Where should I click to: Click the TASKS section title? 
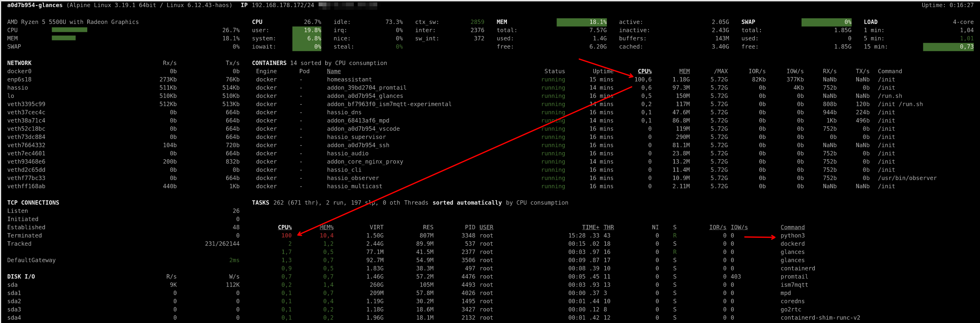261,203
